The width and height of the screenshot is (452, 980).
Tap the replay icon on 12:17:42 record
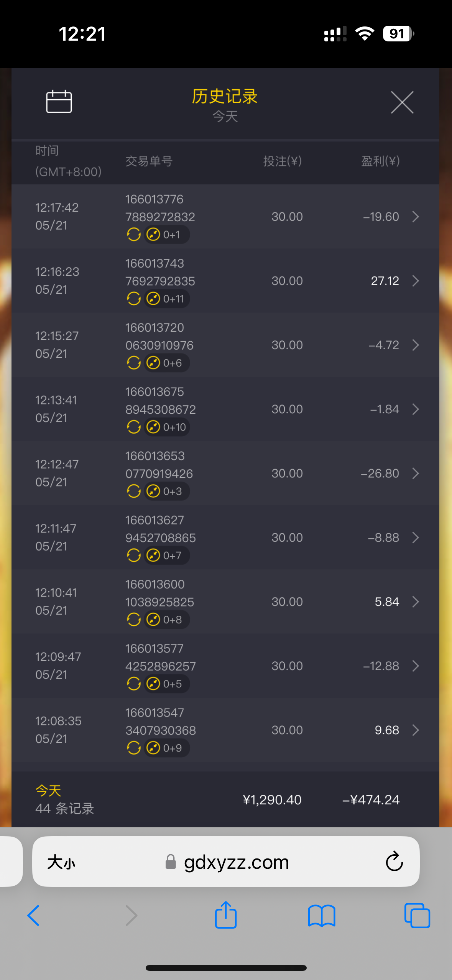click(134, 234)
